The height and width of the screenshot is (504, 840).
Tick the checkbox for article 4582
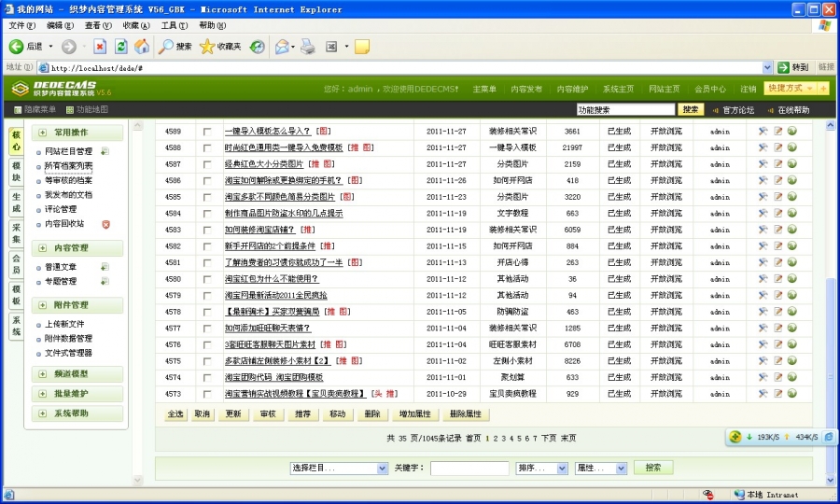point(207,246)
